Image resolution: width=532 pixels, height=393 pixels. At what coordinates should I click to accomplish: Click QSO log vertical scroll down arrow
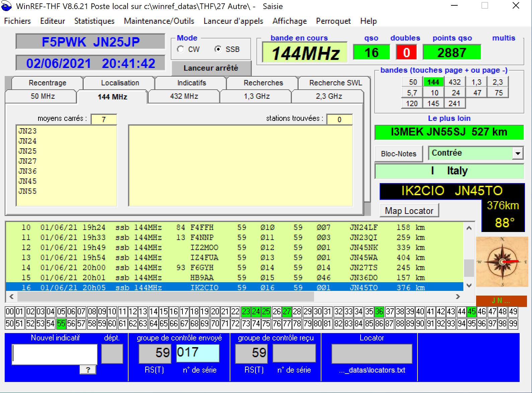pos(469,286)
